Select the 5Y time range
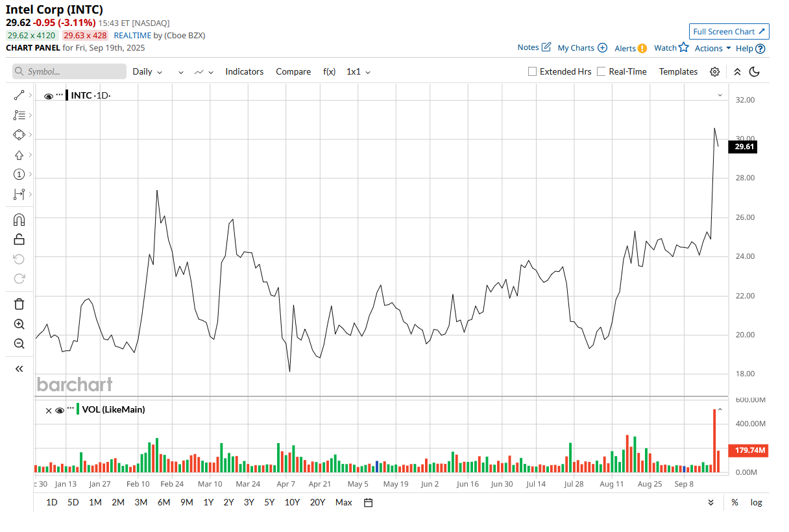 tap(269, 502)
